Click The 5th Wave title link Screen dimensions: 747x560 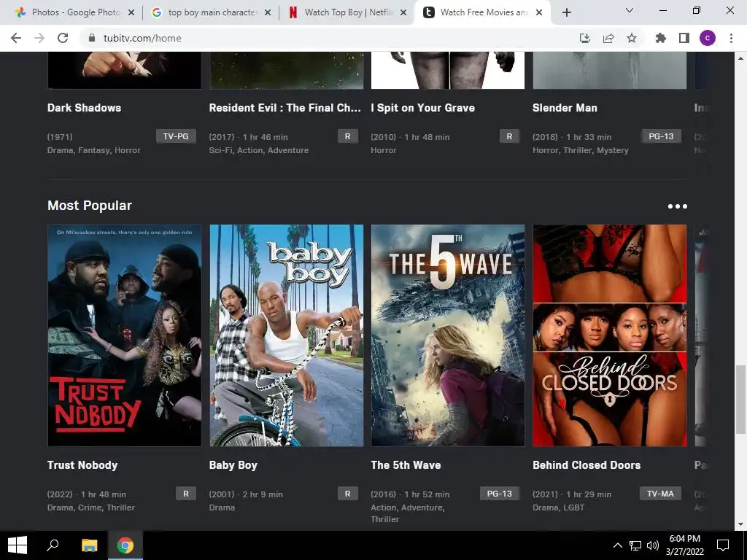point(406,465)
